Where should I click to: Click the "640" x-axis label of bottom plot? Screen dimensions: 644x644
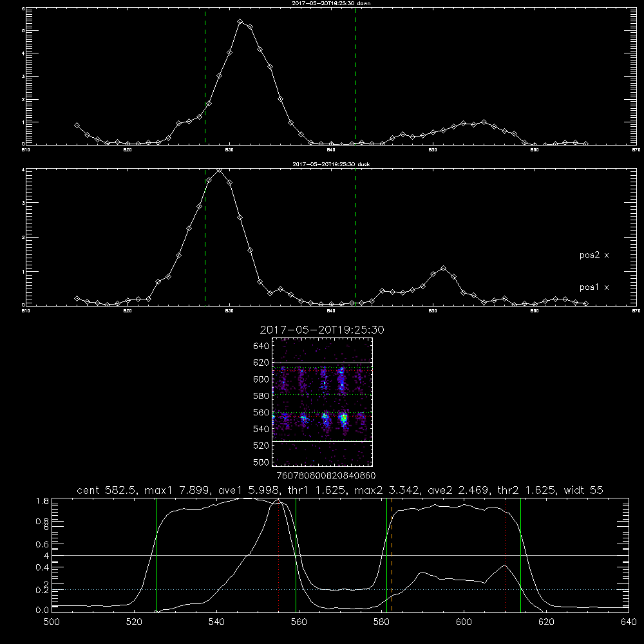pos(629,622)
